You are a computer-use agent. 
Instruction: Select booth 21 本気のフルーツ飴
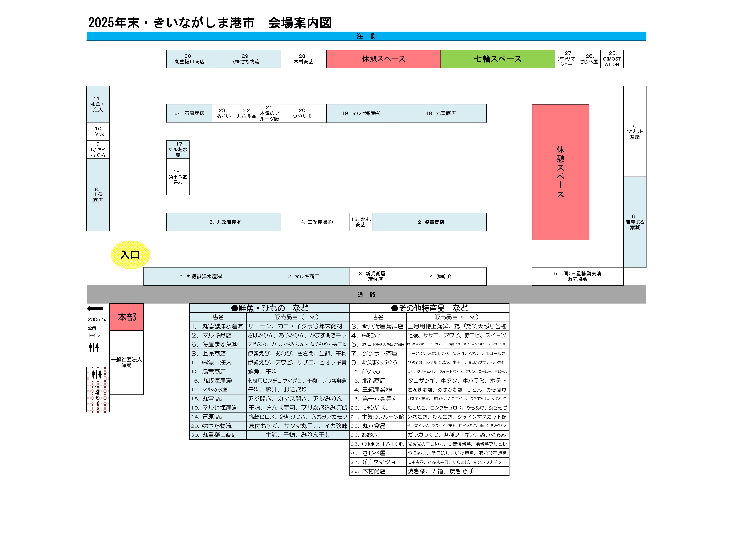point(269,113)
